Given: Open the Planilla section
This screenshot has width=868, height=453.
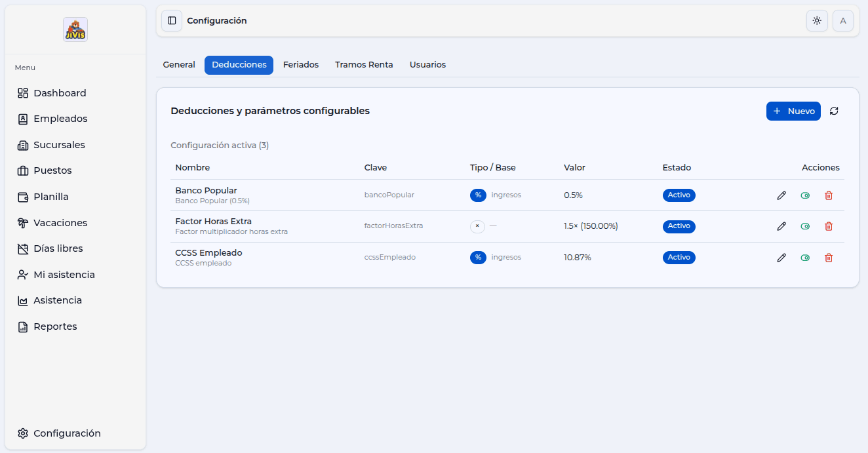Looking at the screenshot, I should 75,197.
